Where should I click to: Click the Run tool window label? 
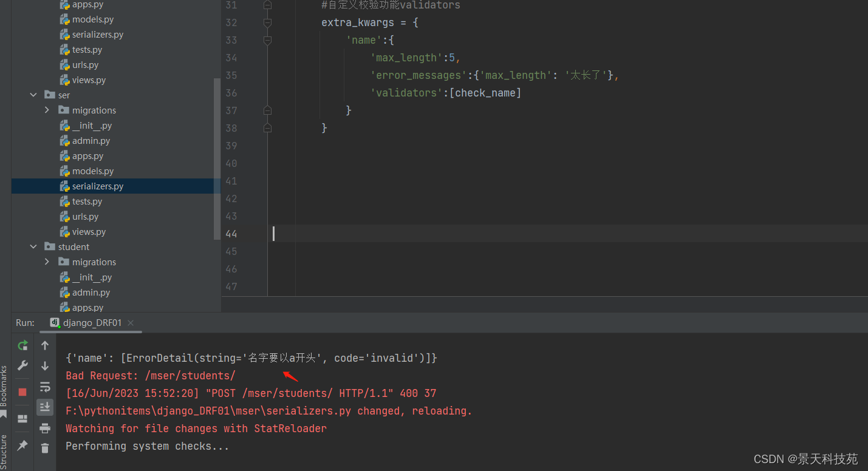(x=25, y=323)
